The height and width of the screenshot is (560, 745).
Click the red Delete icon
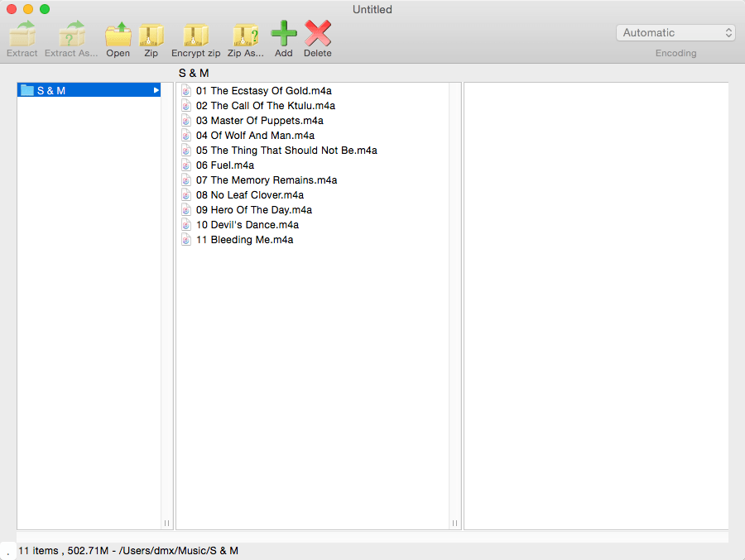tap(318, 33)
